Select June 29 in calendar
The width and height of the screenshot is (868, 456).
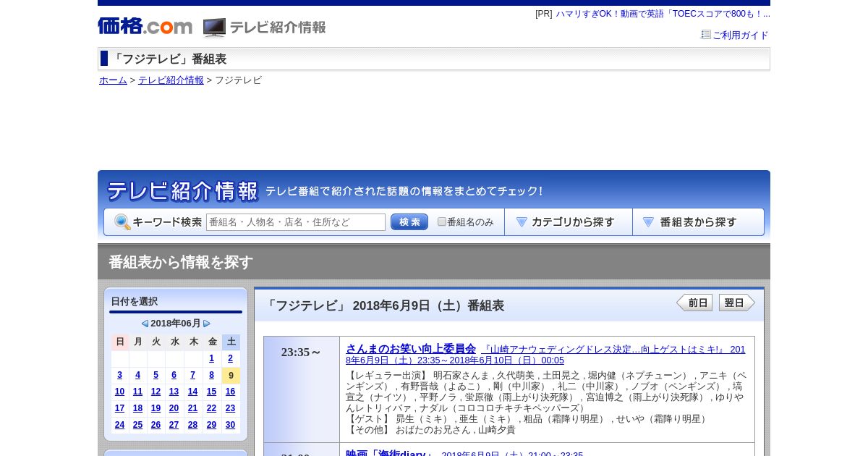[x=211, y=425]
